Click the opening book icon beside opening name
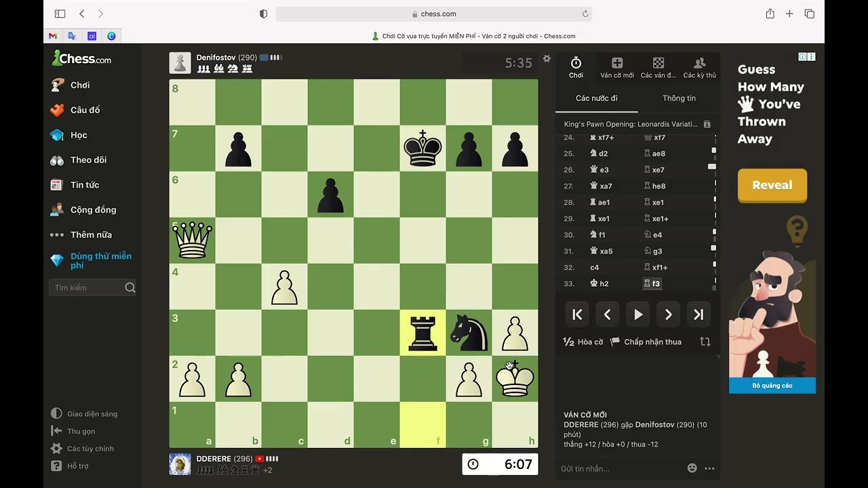This screenshot has width=868, height=488. 707,124
